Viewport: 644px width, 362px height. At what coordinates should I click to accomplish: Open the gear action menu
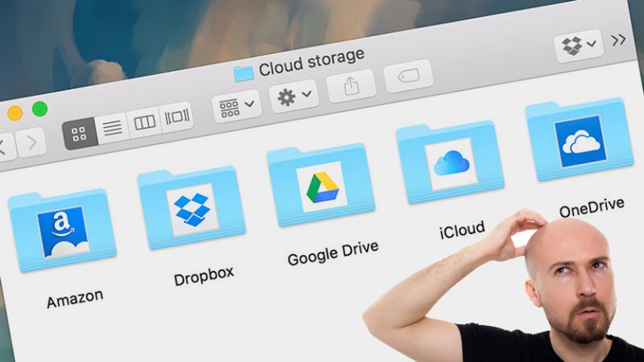(x=294, y=97)
